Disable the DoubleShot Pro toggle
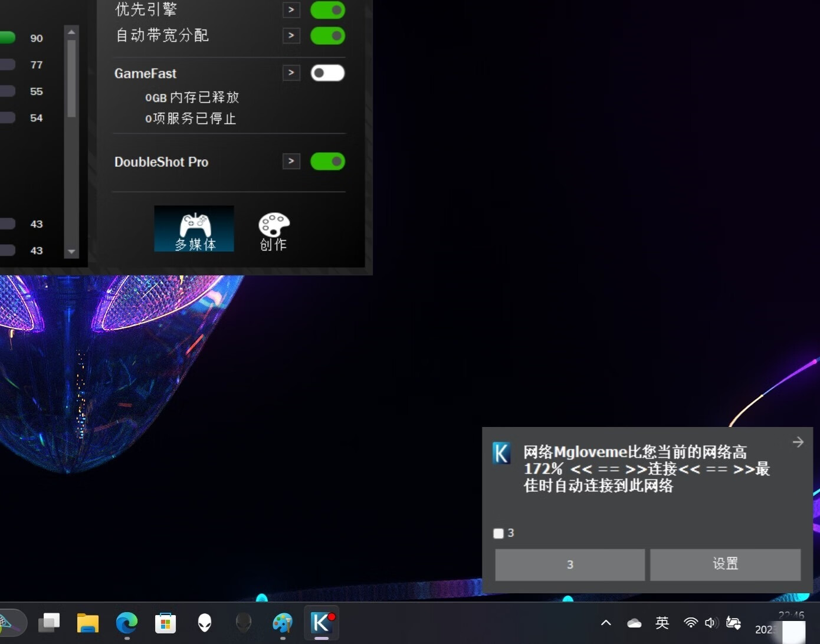The image size is (820, 644). tap(327, 161)
